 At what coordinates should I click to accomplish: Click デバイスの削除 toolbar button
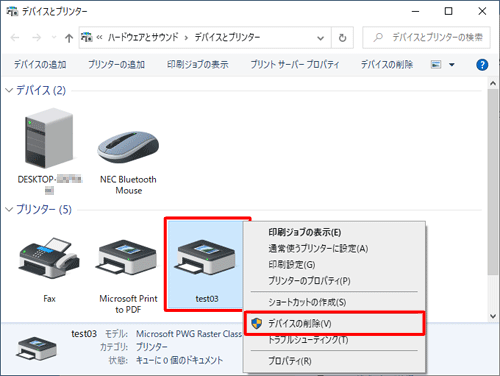click(387, 65)
